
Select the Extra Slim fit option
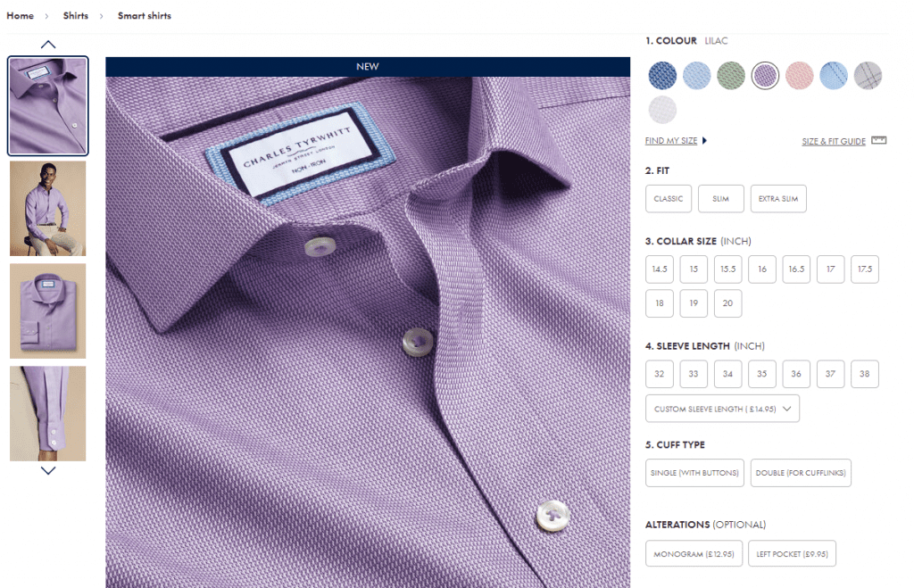777,198
